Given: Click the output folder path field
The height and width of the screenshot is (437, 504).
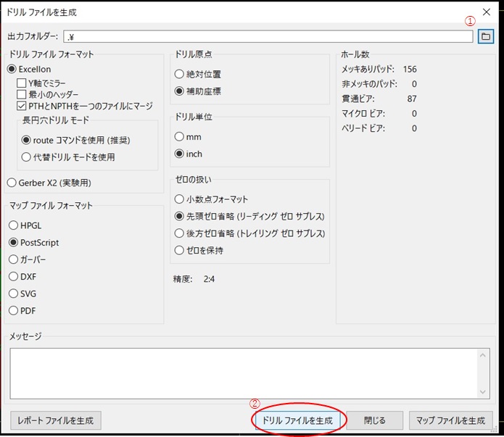Looking at the screenshot, I should pyautogui.click(x=268, y=36).
